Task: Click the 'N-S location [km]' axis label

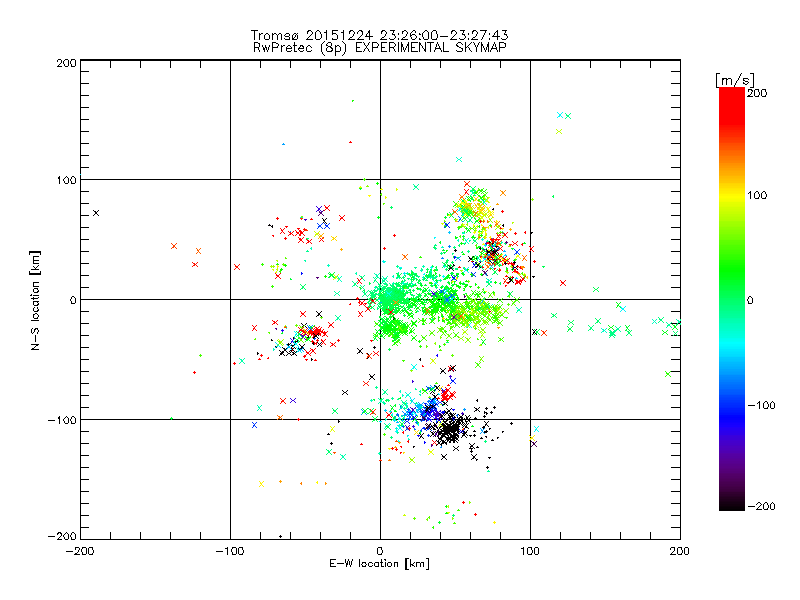Action: coord(35,300)
